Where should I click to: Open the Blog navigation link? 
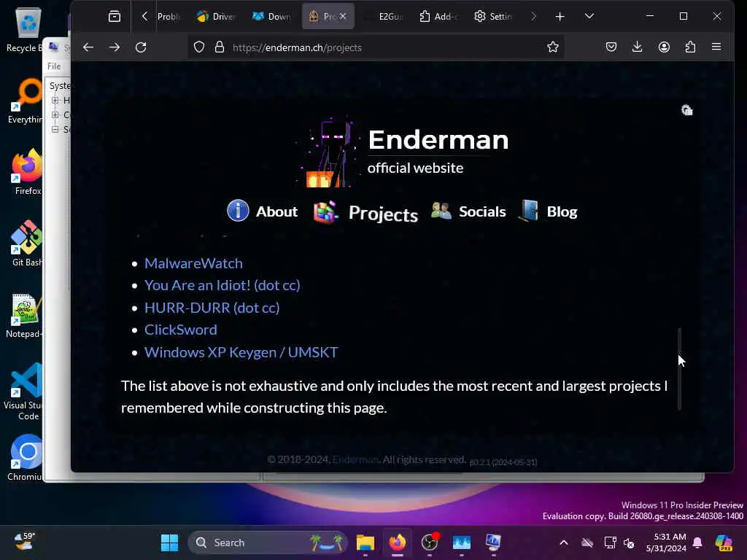[549, 211]
